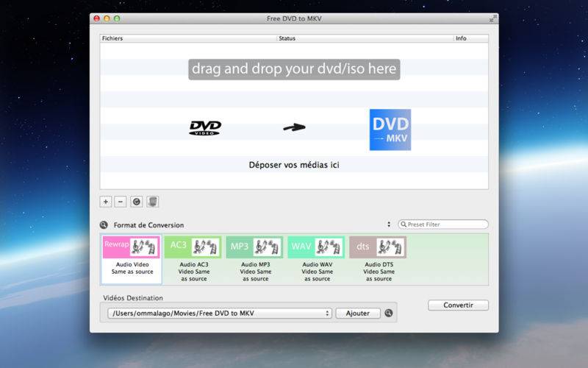This screenshot has height=368, width=588.
Task: Click the fullscreen arrows in title bar
Action: coord(492,18)
